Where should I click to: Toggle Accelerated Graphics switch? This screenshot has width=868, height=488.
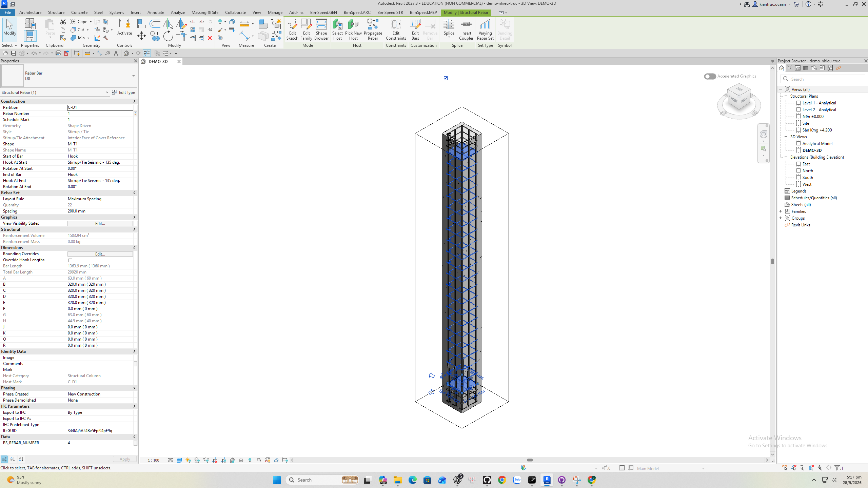click(710, 76)
